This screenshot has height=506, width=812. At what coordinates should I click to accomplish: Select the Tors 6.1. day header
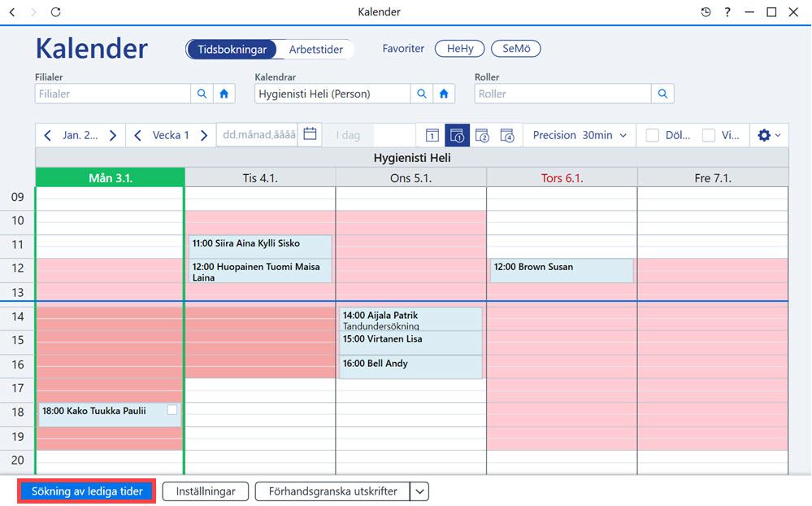click(562, 178)
